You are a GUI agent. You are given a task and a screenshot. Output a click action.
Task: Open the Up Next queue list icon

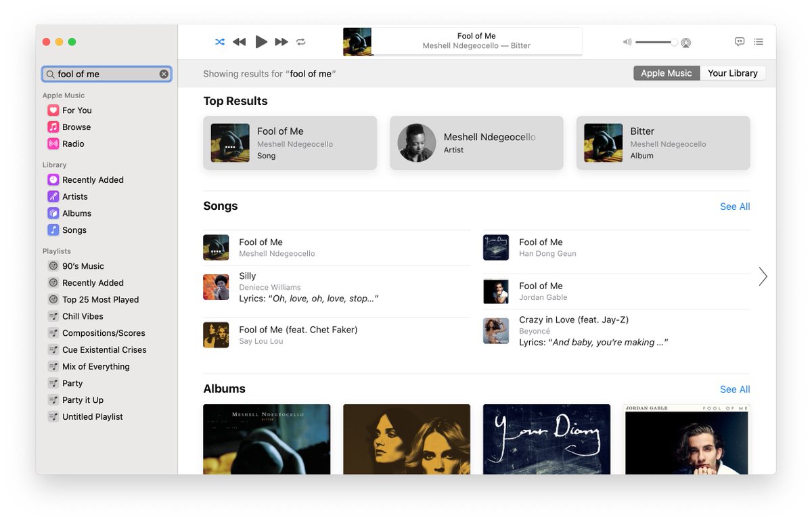[759, 42]
